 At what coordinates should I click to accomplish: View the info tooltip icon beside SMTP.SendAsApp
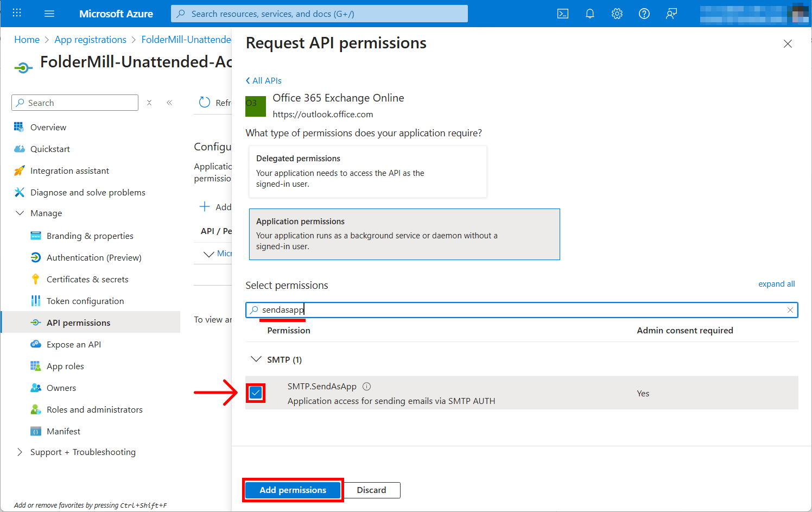pos(366,386)
